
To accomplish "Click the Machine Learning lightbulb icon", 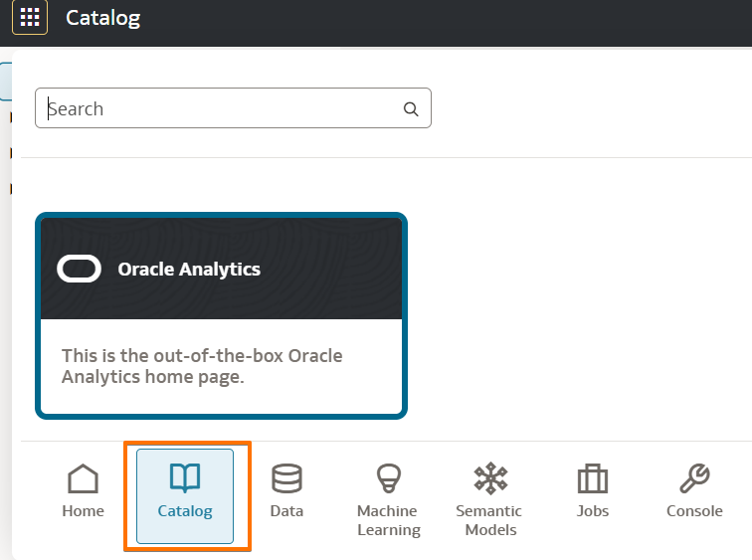I will [388, 479].
